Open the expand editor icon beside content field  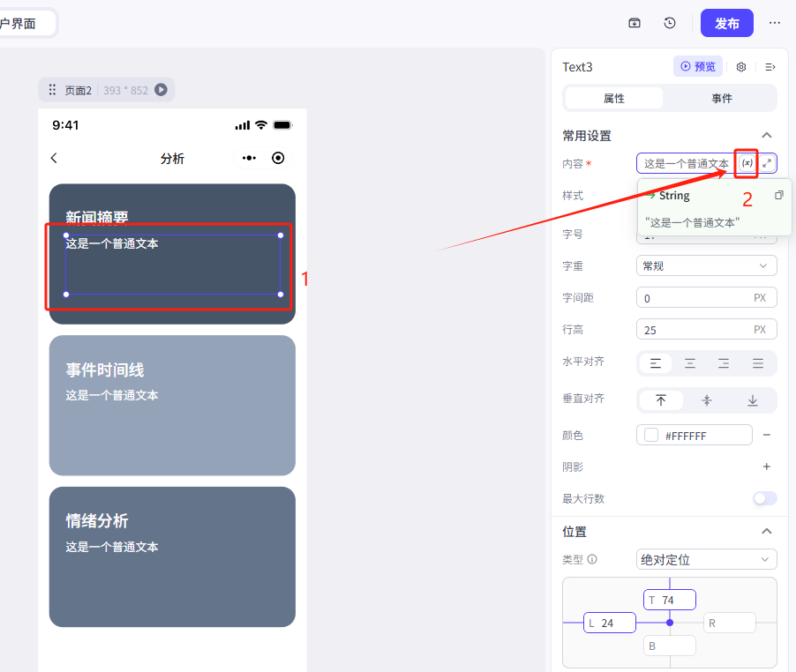click(x=767, y=163)
